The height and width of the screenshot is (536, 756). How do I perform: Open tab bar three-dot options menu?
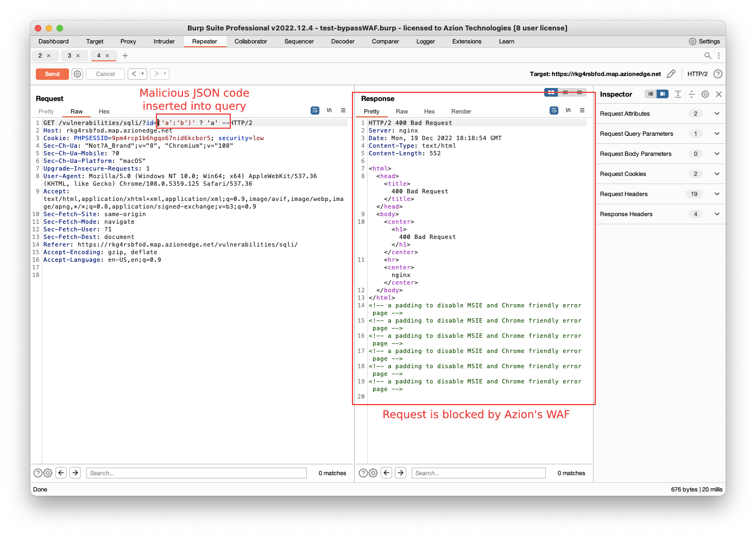click(719, 55)
